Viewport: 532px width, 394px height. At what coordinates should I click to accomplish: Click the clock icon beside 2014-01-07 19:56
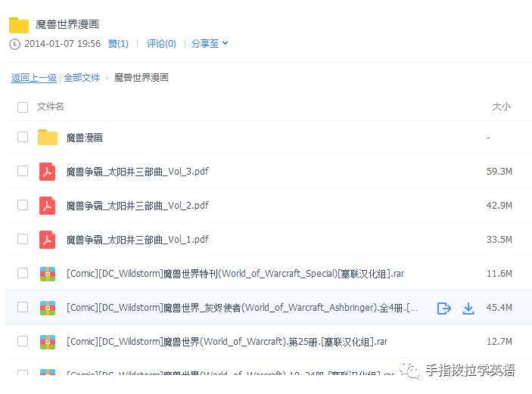point(14,44)
